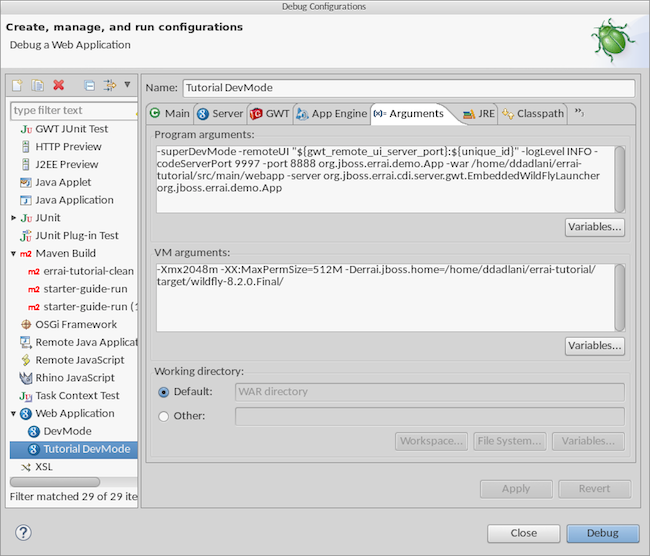Screen dimensions: 650x556
Task: Click the OSGi Framework icon
Action: click(x=26, y=324)
